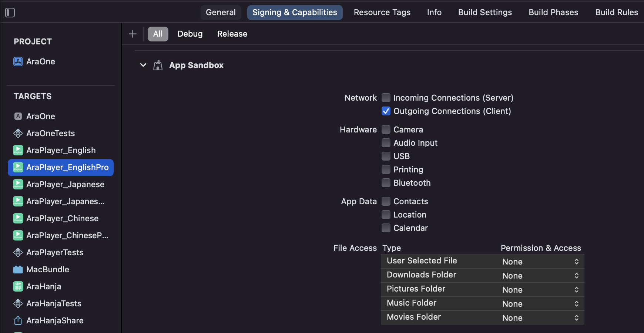Enable Calendar access checkbox
Image resolution: width=644 pixels, height=333 pixels.
(386, 228)
